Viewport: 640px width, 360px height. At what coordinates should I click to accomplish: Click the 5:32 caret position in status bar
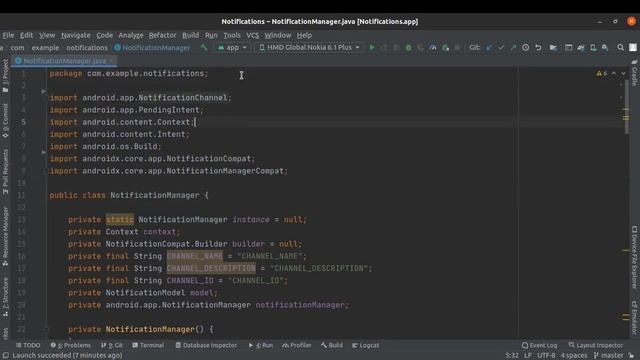pyautogui.click(x=511, y=356)
